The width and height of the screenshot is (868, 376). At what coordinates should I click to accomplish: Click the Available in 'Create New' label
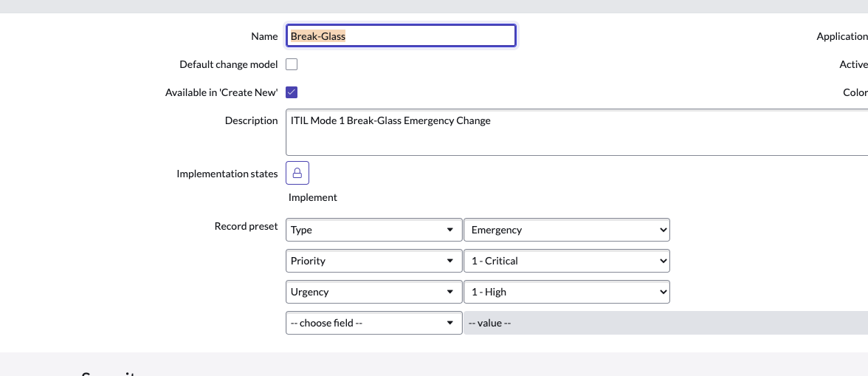pyautogui.click(x=221, y=92)
